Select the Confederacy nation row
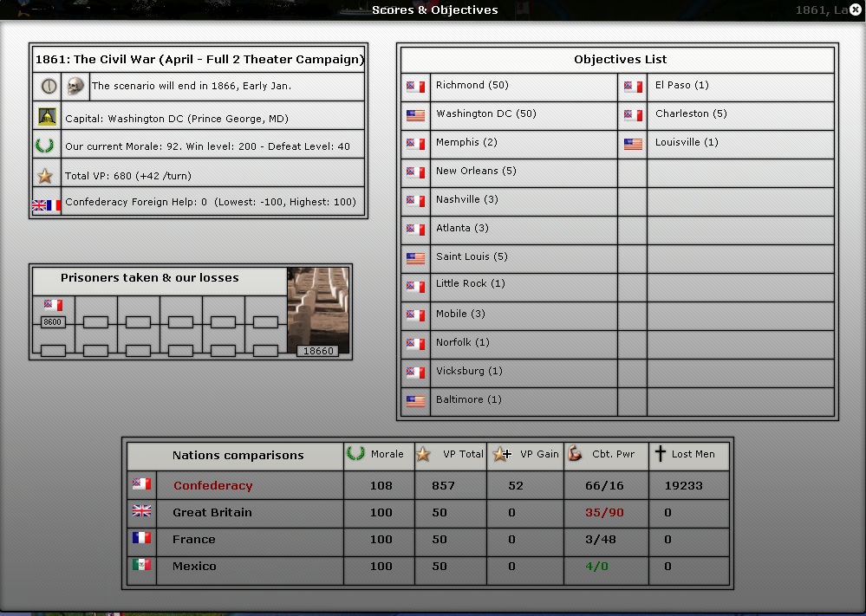Viewport: 866px width, 616px height. (212, 486)
